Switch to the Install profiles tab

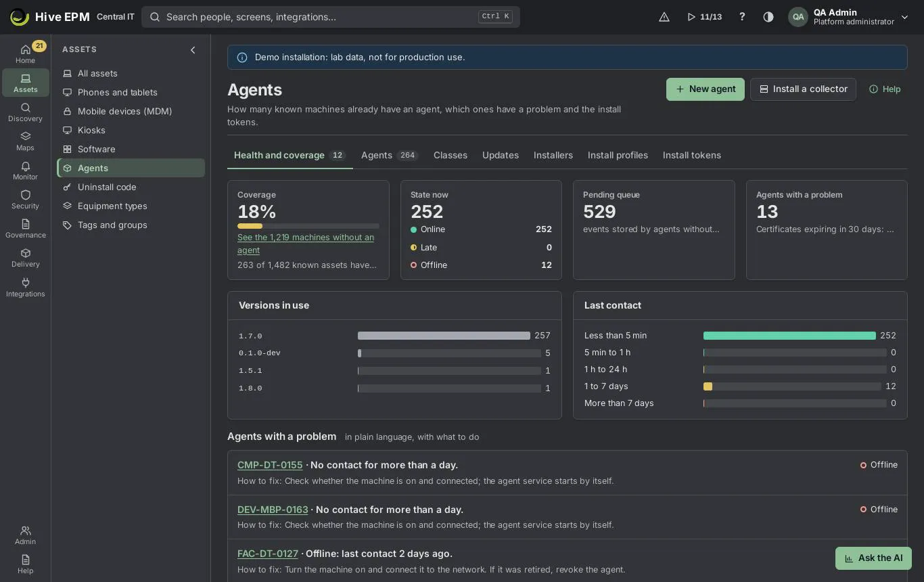pos(618,155)
